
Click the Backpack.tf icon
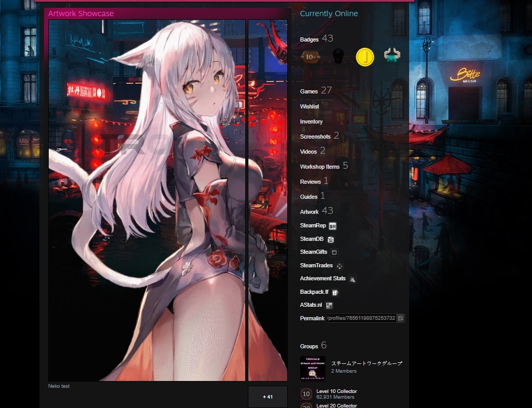[x=335, y=292]
